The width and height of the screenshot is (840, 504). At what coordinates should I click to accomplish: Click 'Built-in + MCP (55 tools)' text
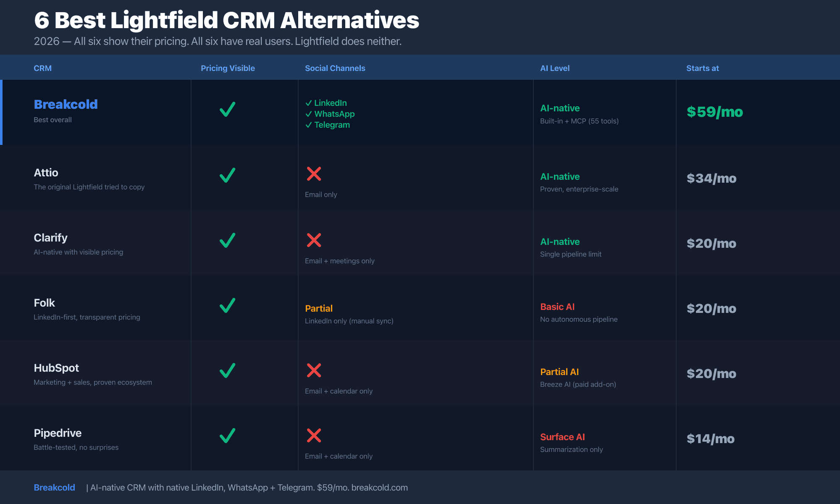579,121
